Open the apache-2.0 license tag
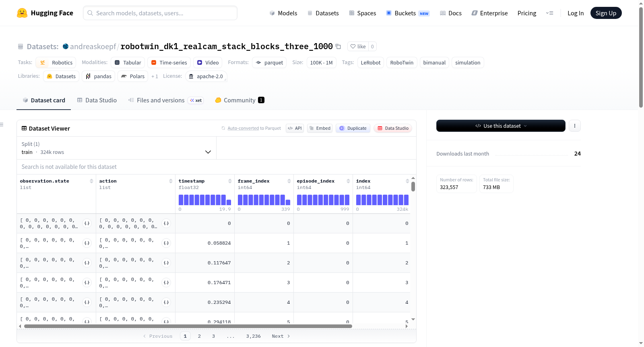 point(206,76)
